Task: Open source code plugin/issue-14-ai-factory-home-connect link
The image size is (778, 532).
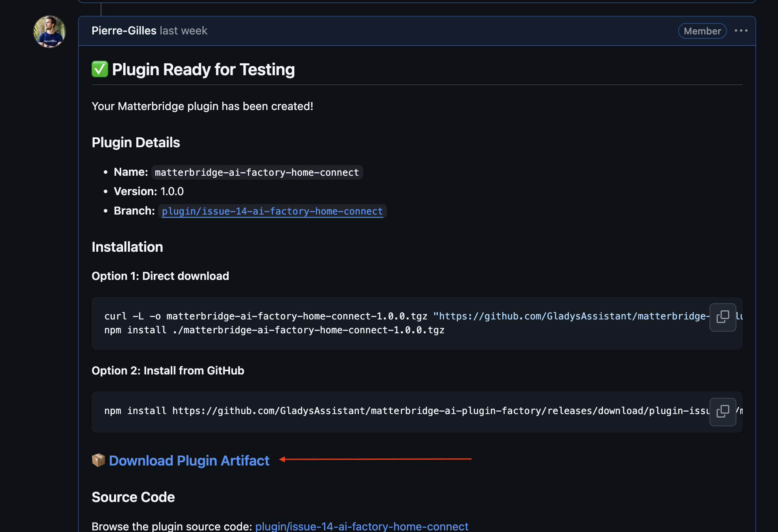Action: [362, 526]
